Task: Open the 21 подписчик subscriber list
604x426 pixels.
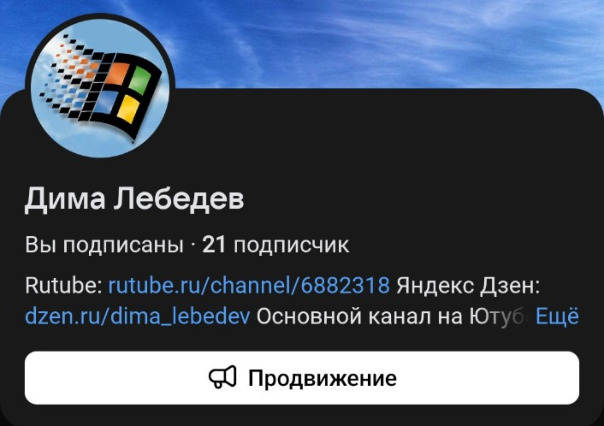Action: point(276,245)
